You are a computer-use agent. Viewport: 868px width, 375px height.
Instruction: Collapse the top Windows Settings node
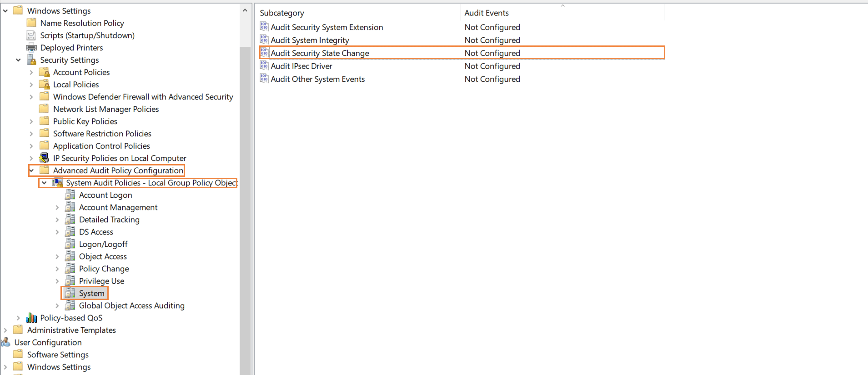pyautogui.click(x=5, y=10)
